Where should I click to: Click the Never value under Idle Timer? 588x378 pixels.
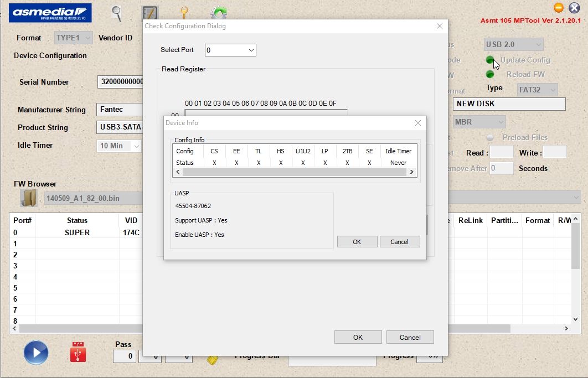coord(398,163)
